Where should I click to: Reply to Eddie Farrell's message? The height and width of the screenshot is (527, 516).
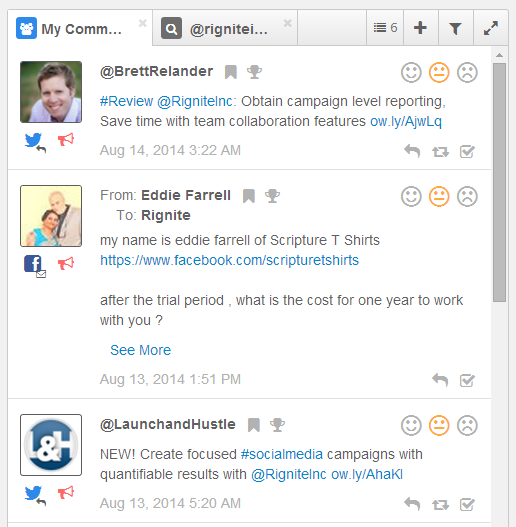pos(440,380)
